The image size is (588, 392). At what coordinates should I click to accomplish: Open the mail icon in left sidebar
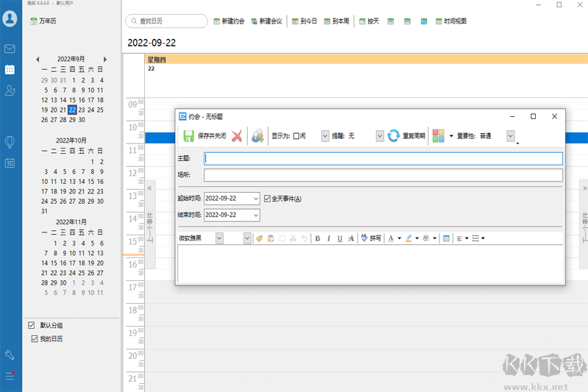point(10,49)
